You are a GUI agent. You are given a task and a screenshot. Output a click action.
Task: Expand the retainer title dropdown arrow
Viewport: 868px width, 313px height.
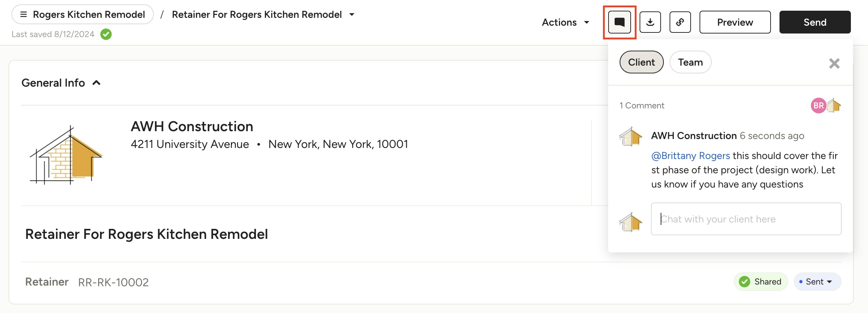point(352,15)
